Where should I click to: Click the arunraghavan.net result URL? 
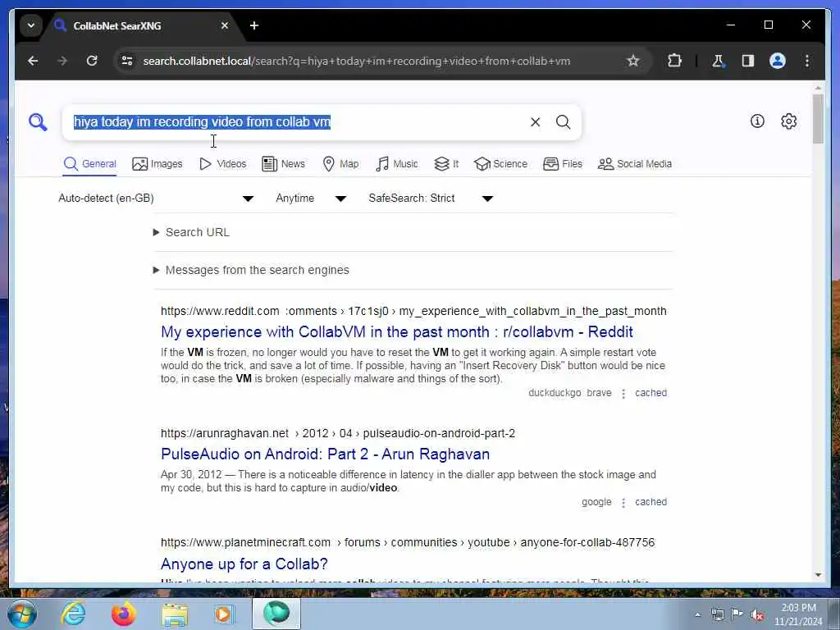point(337,433)
